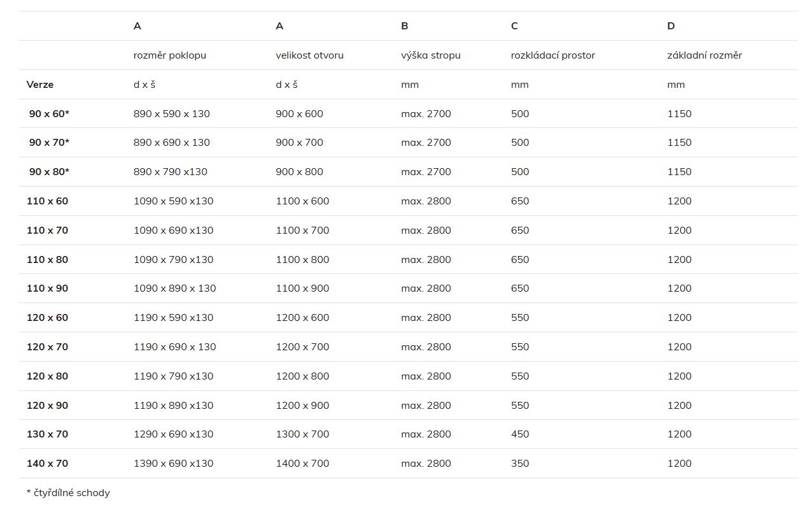Select the '1290 x 690 x130' hatch size cell
Viewport: 812px width, 505px height.
pos(173,434)
